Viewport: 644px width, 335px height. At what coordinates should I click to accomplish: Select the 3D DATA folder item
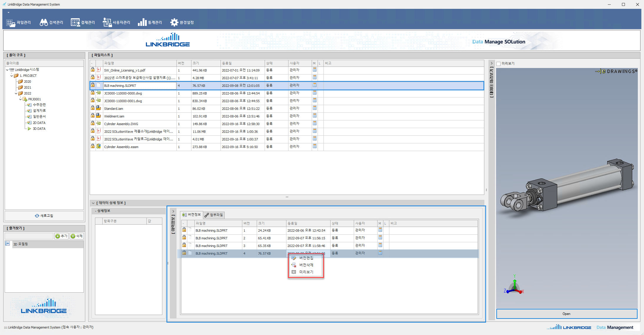click(39, 129)
